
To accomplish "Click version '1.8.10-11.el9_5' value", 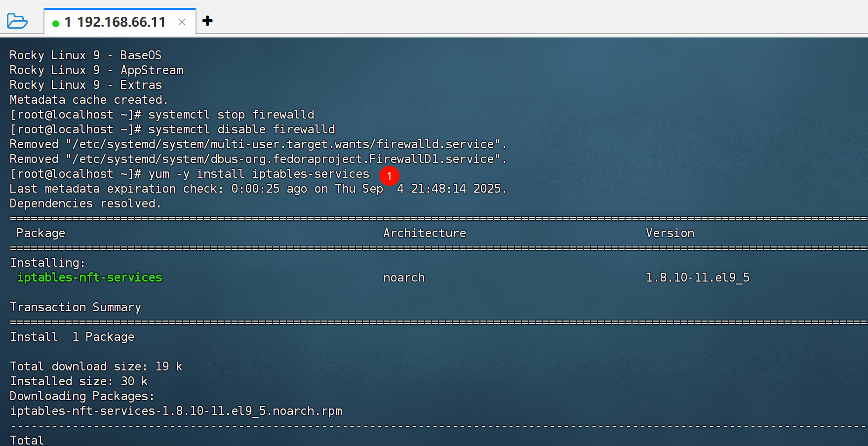I will coord(698,278).
